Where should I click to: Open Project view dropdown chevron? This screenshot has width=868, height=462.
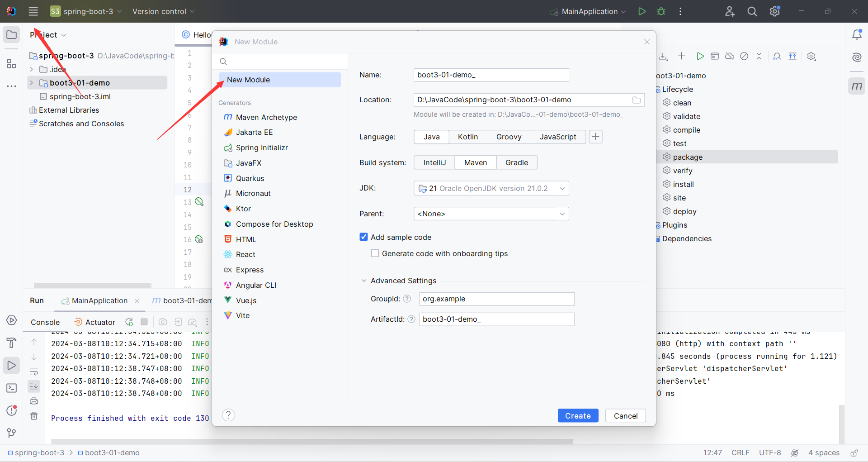point(64,35)
